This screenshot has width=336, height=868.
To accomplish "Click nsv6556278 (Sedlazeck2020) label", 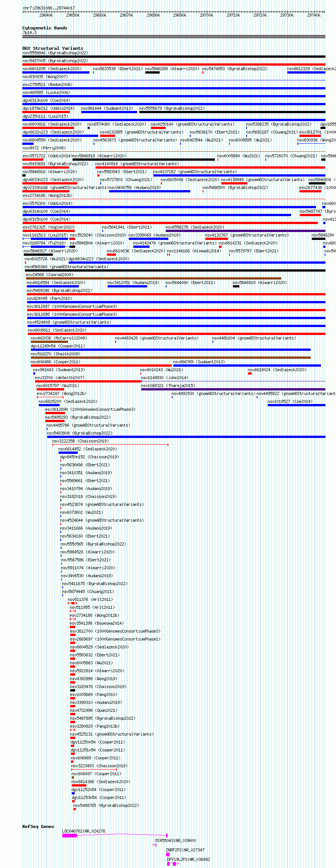I will pyautogui.click(x=195, y=227).
